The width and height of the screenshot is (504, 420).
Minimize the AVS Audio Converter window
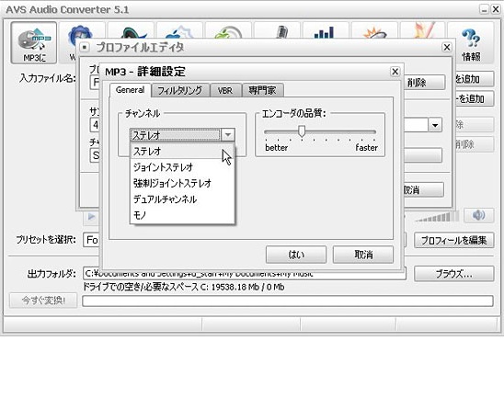pos(485,9)
